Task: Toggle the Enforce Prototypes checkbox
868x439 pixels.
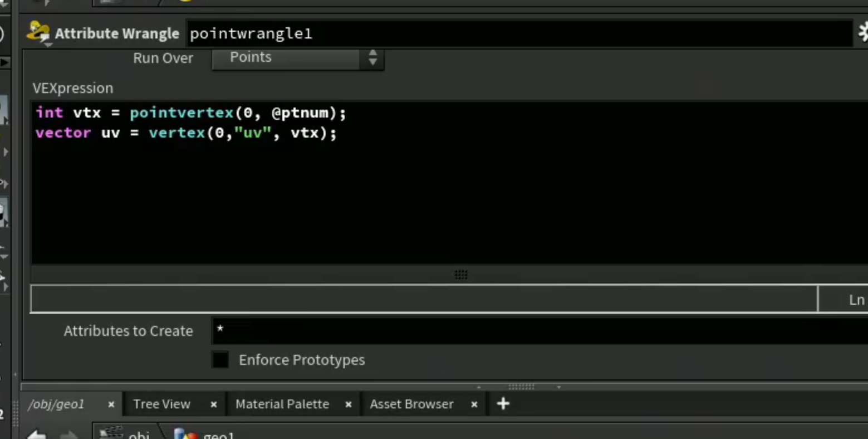Action: click(220, 359)
